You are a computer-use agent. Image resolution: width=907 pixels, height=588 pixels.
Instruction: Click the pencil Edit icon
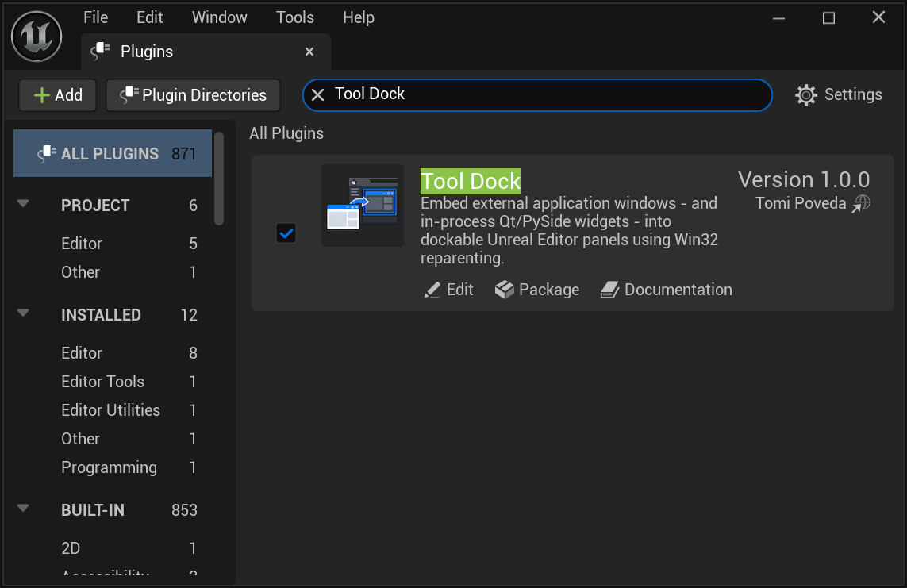[x=432, y=290]
